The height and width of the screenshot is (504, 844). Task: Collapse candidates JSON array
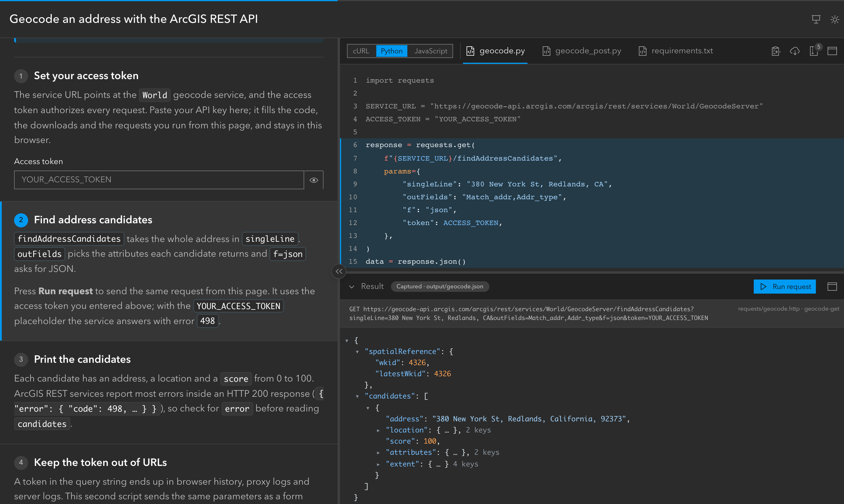357,396
